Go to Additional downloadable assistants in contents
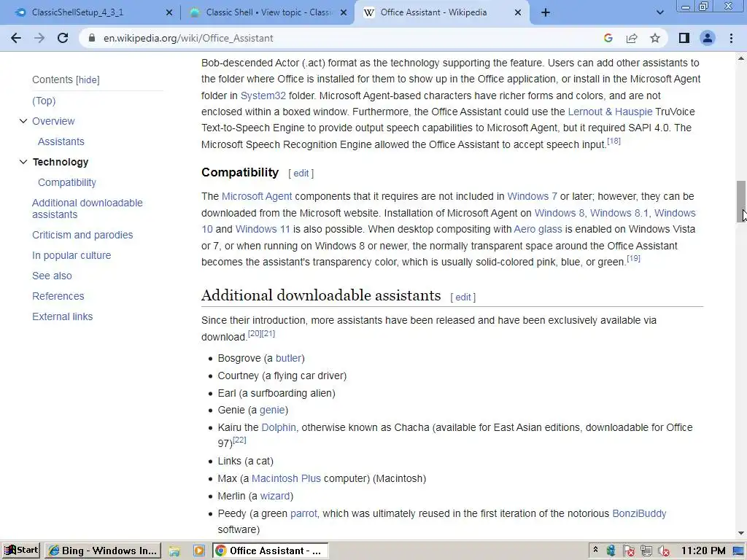 [x=88, y=209]
